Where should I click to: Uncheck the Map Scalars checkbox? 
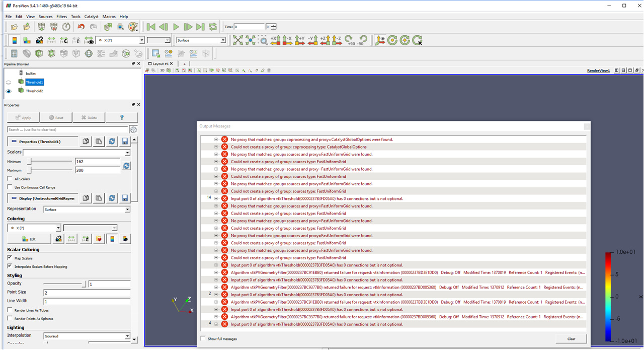[x=10, y=258]
